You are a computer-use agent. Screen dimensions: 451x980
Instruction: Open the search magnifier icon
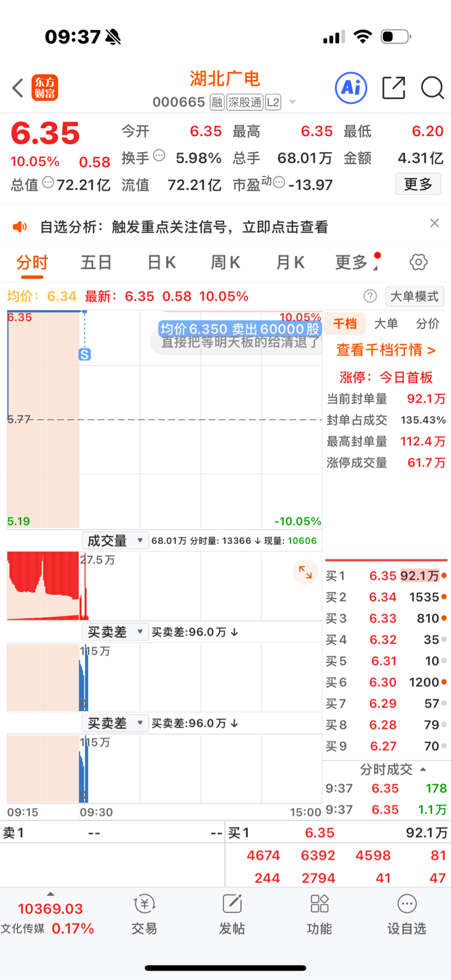tap(432, 88)
